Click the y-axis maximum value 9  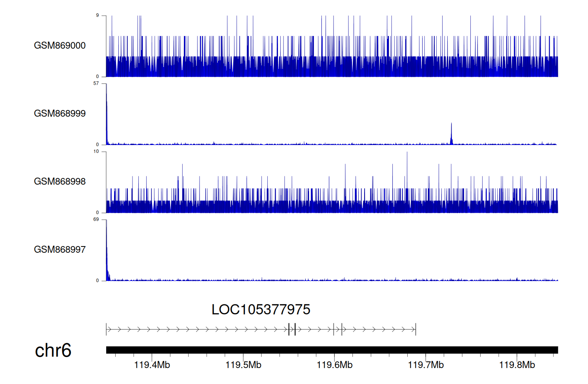(97, 16)
